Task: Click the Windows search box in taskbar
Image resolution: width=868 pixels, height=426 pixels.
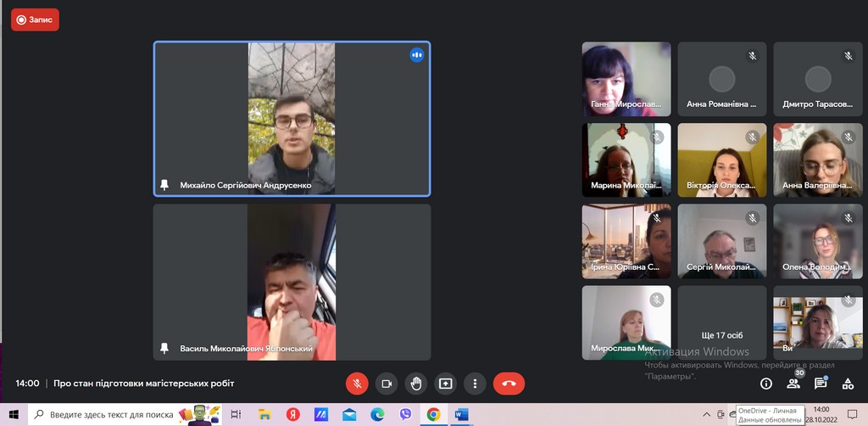Action: (x=110, y=414)
